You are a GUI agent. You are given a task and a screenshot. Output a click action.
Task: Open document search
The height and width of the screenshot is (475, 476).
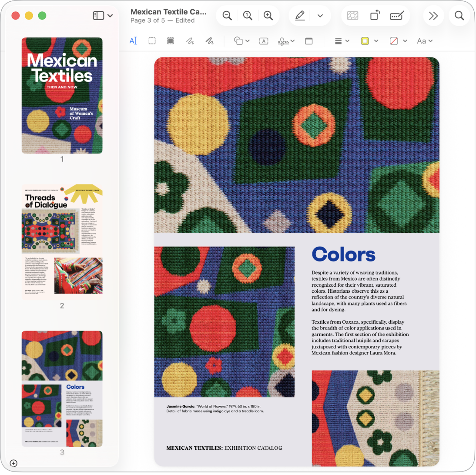[x=459, y=16]
